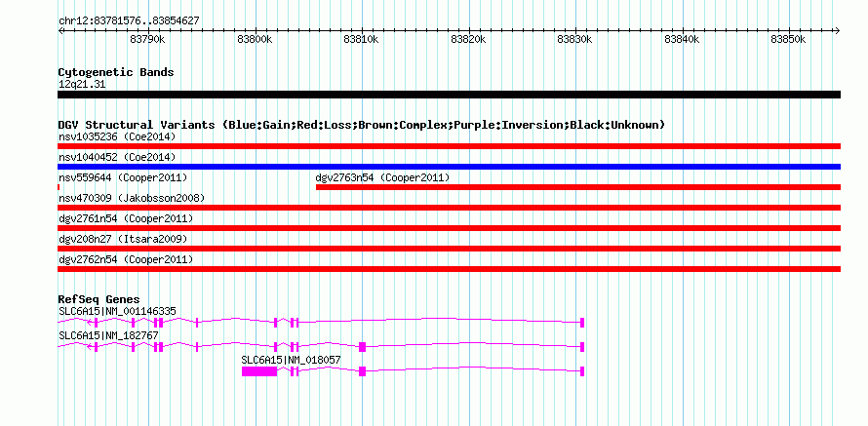Select the red bar under dgv2763n54
Screen dimensions: 868x426
pos(578,187)
